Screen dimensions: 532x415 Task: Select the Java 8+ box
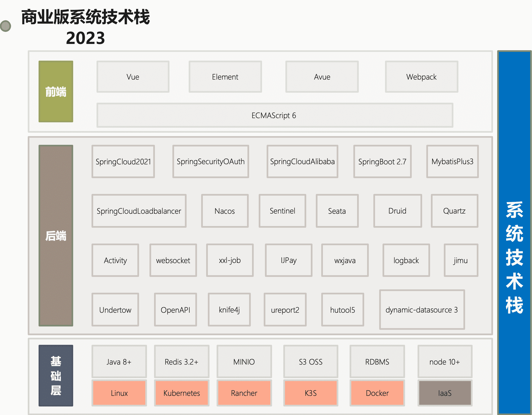[x=119, y=362]
